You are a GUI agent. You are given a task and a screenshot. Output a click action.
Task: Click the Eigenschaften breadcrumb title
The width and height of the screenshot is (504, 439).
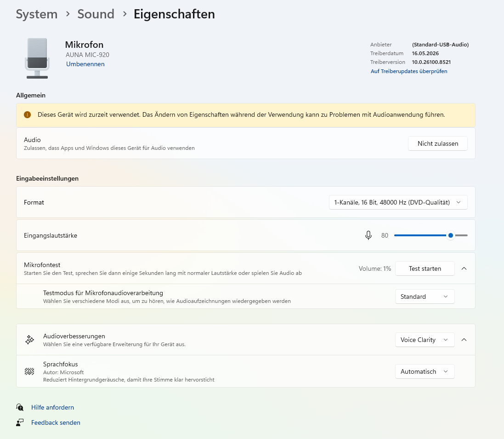[x=174, y=14]
